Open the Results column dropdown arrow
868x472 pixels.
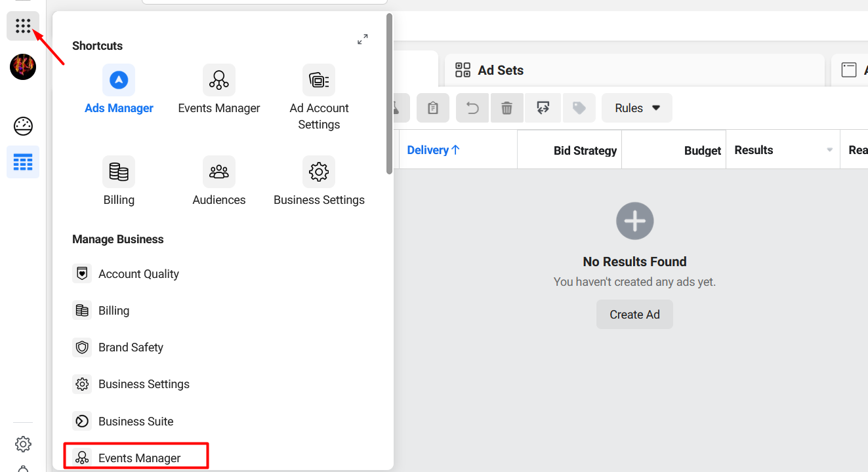pos(830,150)
